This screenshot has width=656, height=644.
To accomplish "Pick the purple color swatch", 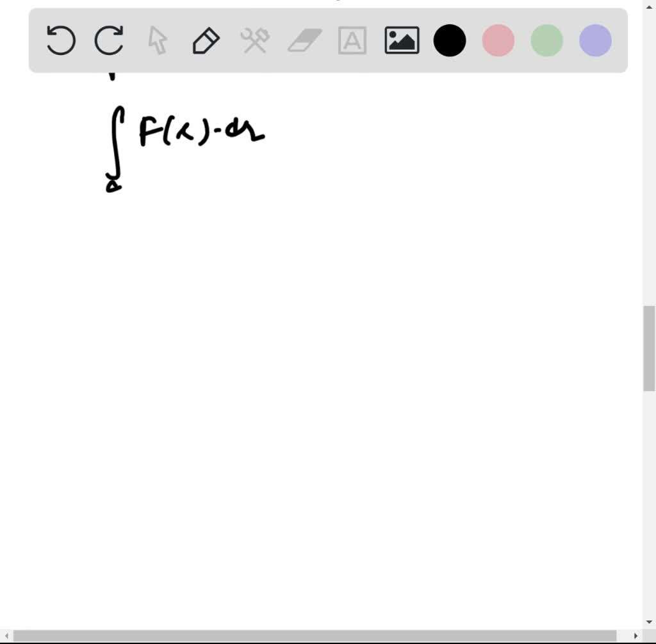I will 595,40.
